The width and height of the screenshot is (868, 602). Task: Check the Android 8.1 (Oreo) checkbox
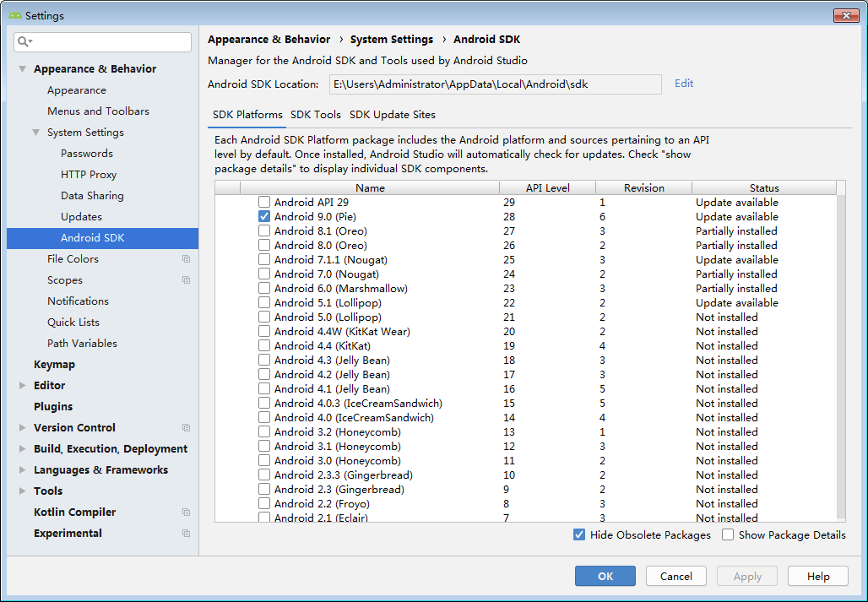264,230
